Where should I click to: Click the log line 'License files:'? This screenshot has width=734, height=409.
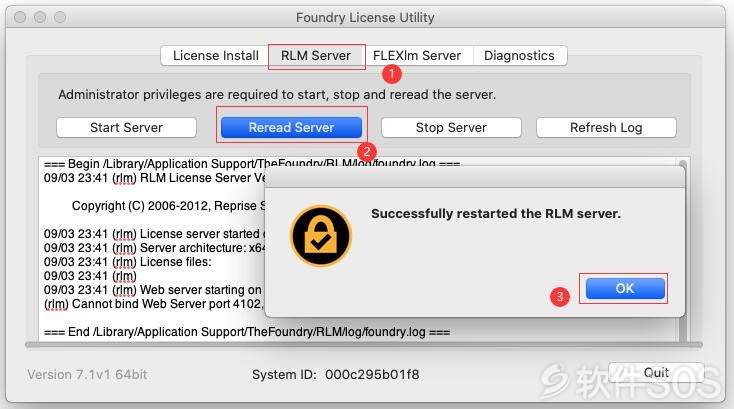(x=128, y=262)
